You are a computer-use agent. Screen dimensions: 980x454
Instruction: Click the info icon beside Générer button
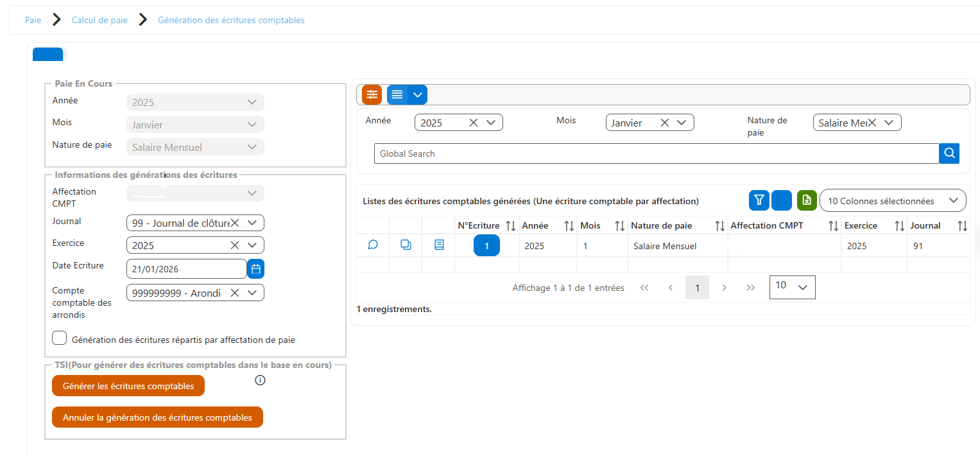pos(260,380)
